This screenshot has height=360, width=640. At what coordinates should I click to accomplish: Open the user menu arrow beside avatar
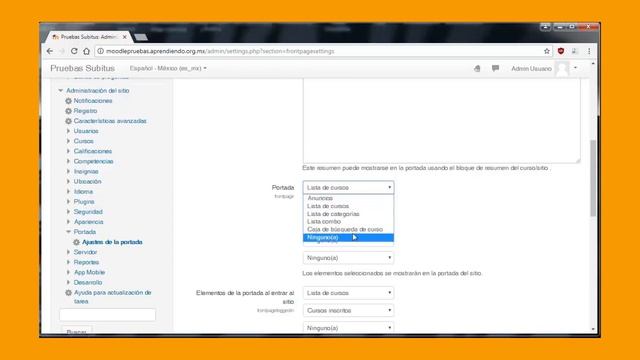point(576,68)
